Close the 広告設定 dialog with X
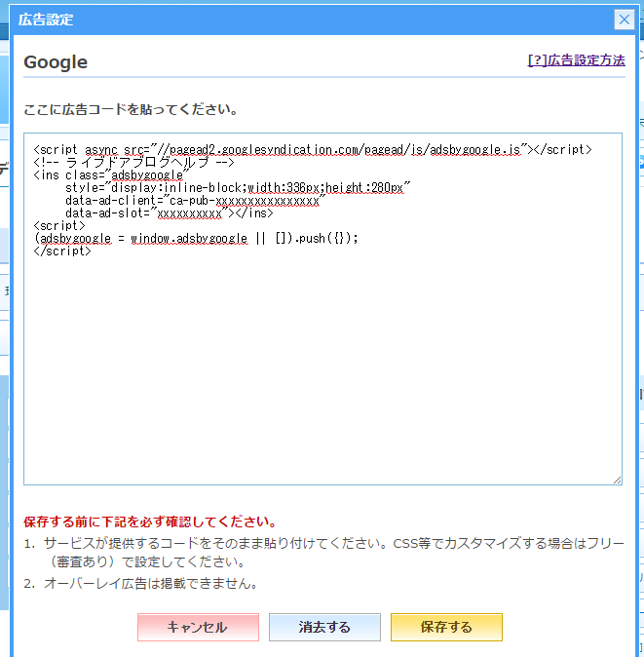This screenshot has width=644, height=657. click(x=624, y=19)
